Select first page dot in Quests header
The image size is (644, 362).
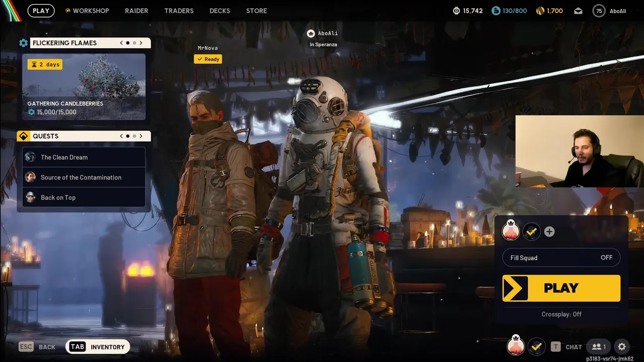pos(128,136)
